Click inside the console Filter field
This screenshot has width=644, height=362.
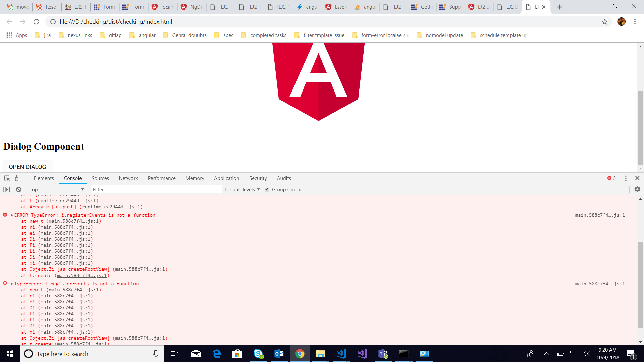[x=156, y=189]
